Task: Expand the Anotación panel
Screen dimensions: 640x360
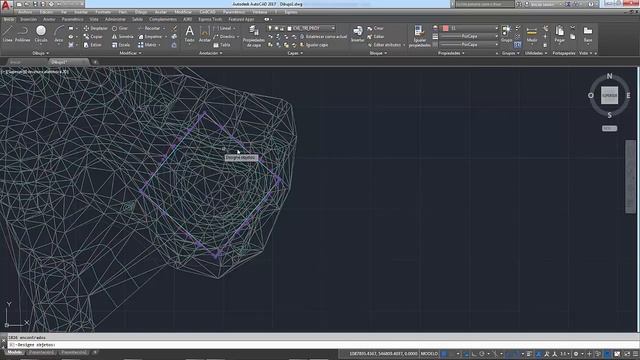Action: point(210,53)
